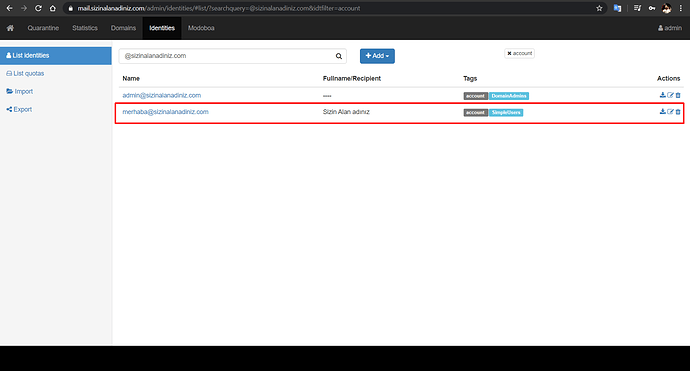Viewport: 690px width, 371px height.
Task: Go to the Statistics tab
Action: coord(85,28)
